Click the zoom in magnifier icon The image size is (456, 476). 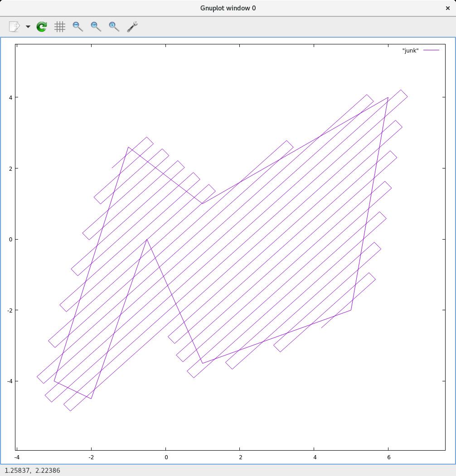(x=96, y=27)
